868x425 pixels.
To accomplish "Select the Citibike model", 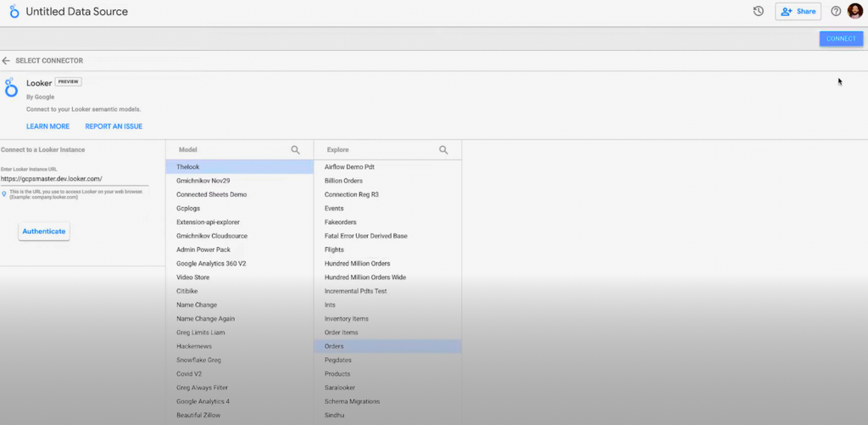I will pos(239,291).
